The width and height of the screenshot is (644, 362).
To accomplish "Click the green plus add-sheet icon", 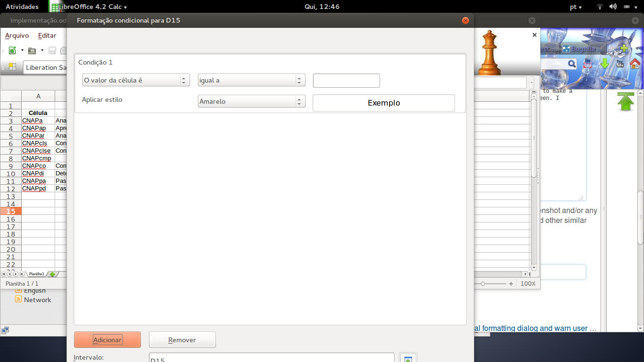I will tap(52, 274).
